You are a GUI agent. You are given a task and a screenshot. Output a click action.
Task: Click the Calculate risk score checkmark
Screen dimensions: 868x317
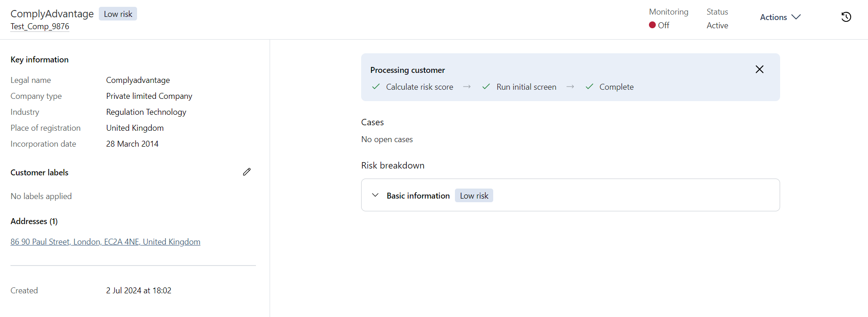(376, 87)
